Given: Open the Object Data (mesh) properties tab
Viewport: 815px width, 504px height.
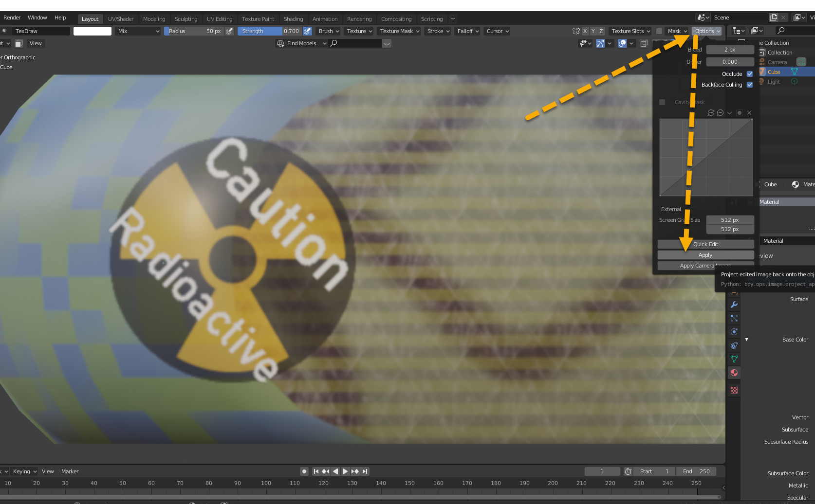Looking at the screenshot, I should [x=734, y=359].
